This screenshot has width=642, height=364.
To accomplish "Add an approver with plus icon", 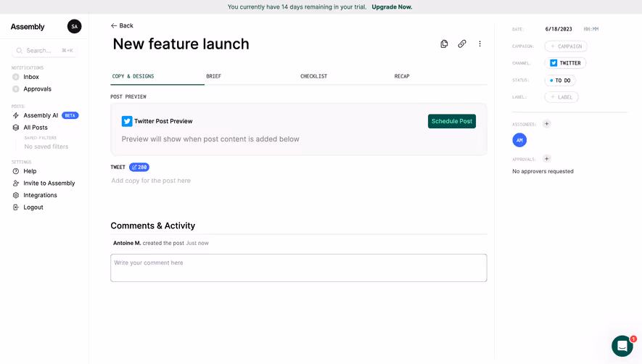I will click(x=546, y=159).
